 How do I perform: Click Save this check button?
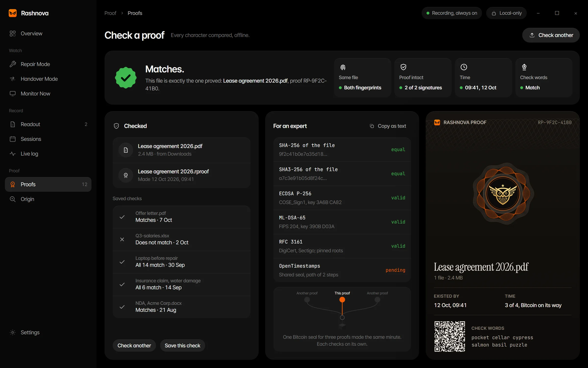pyautogui.click(x=182, y=345)
